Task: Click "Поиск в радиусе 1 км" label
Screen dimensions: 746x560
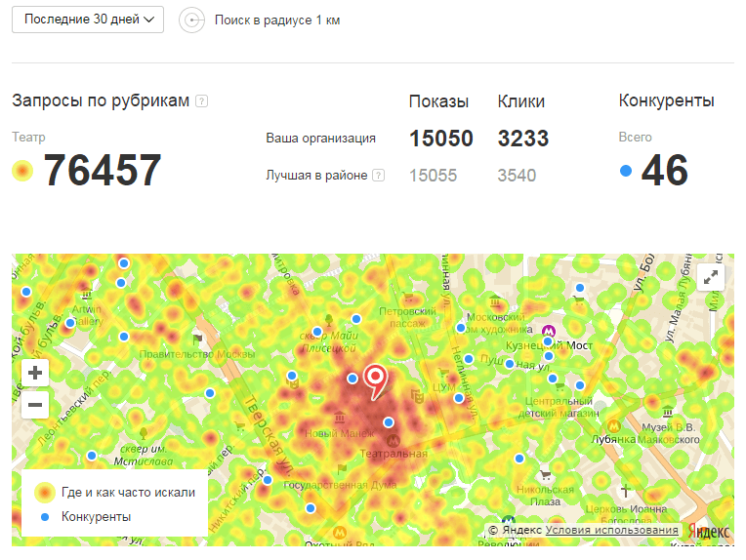Action: 277,20
